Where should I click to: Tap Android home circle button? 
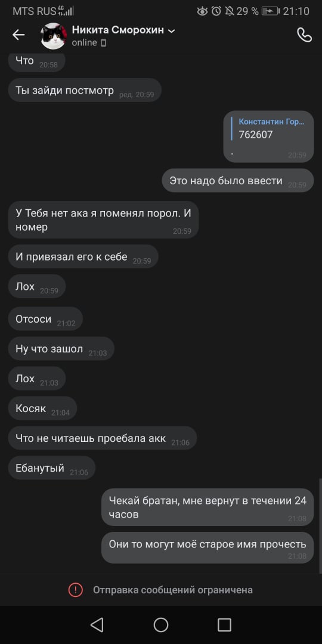click(161, 625)
